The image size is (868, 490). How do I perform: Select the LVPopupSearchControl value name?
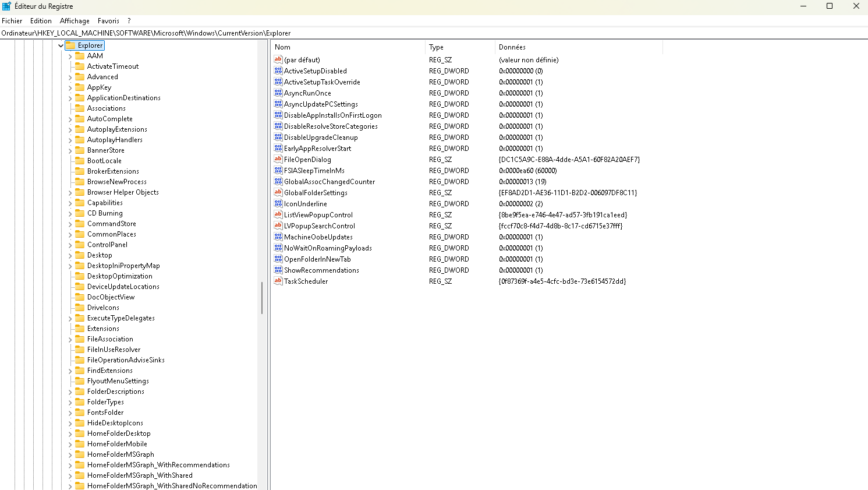coord(320,226)
